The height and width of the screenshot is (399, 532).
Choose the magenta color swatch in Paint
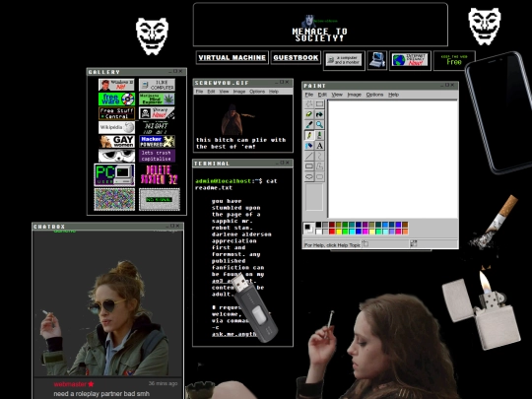(366, 232)
